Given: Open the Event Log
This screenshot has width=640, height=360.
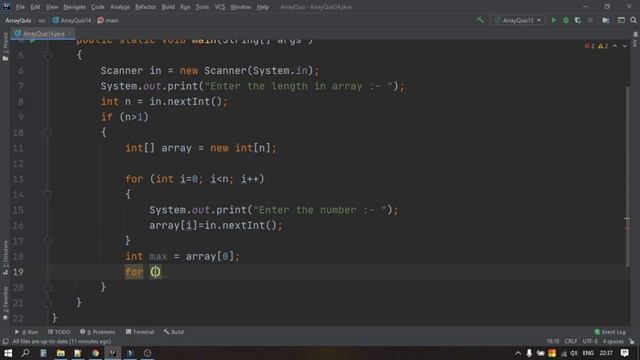Looking at the screenshot, I should click(610, 332).
